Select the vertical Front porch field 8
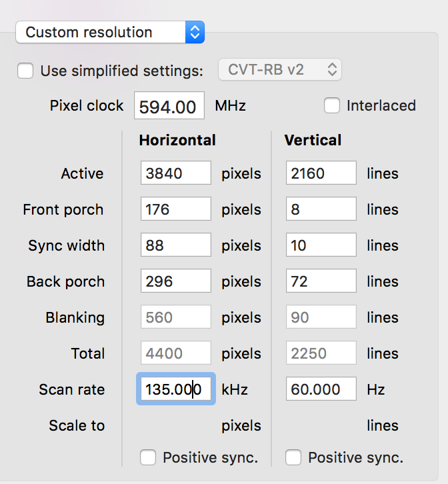The height and width of the screenshot is (484, 448). (x=321, y=209)
